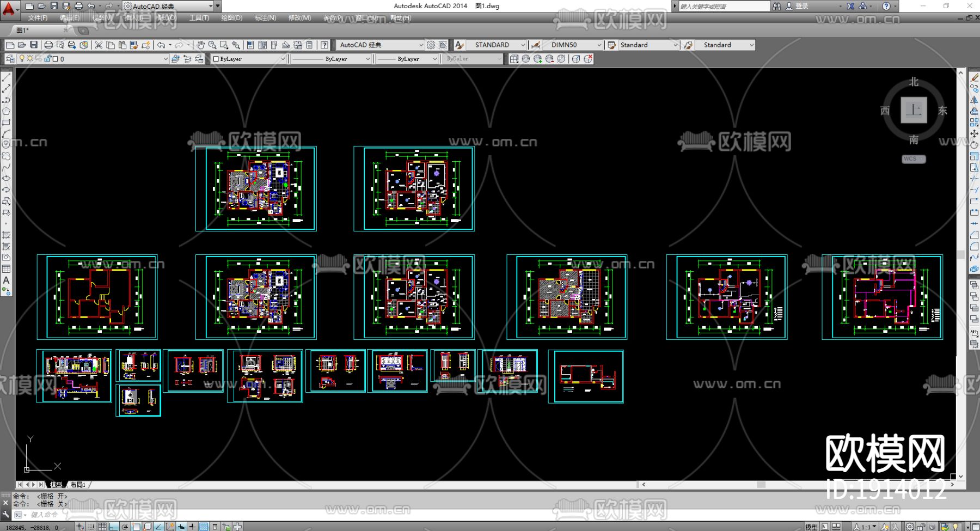Screen dimensions: 980x531
Task: Click the Zoom Realtime icon
Action: click(212, 45)
